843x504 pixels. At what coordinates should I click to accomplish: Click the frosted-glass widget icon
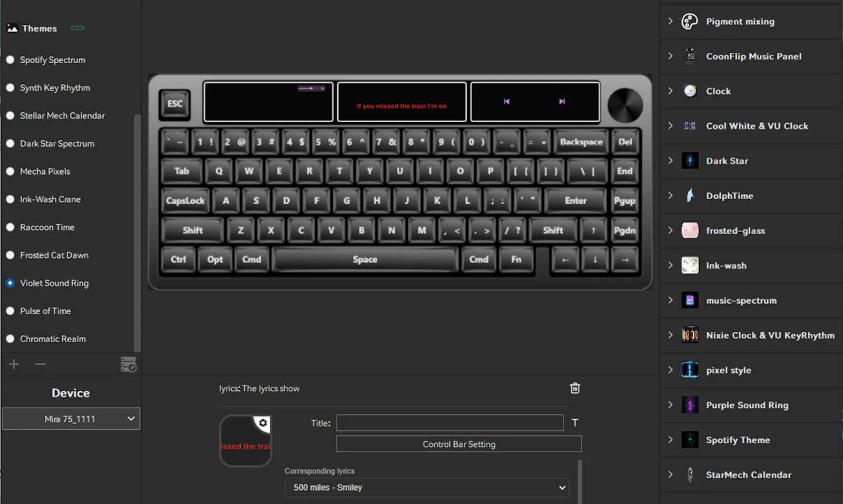click(x=690, y=231)
